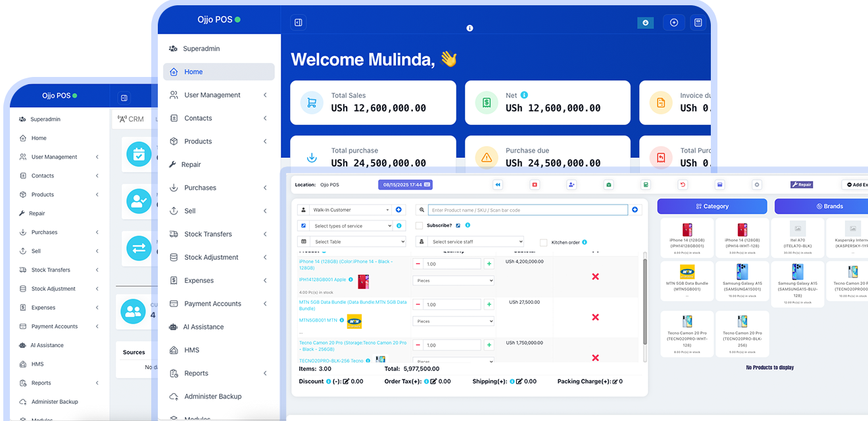Image resolution: width=868 pixels, height=421 pixels.
Task: Click the MTN 5GB Data Bundle product link in cart
Action: tap(353, 305)
